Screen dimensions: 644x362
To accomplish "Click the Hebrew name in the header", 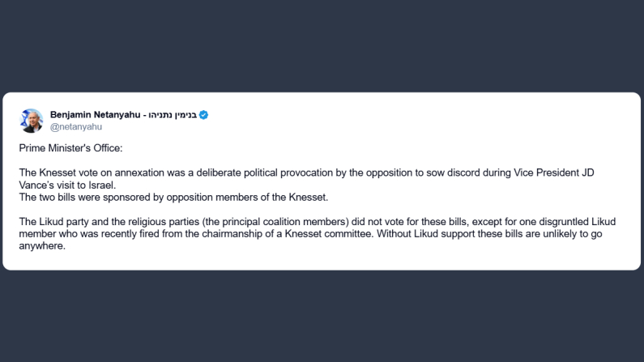I will tap(170, 115).
